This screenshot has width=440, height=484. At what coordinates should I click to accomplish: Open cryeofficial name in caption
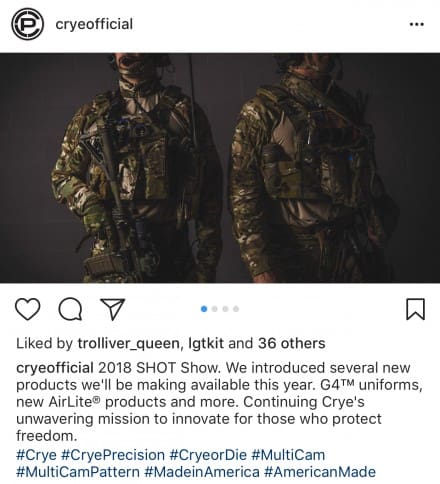[x=55, y=368]
